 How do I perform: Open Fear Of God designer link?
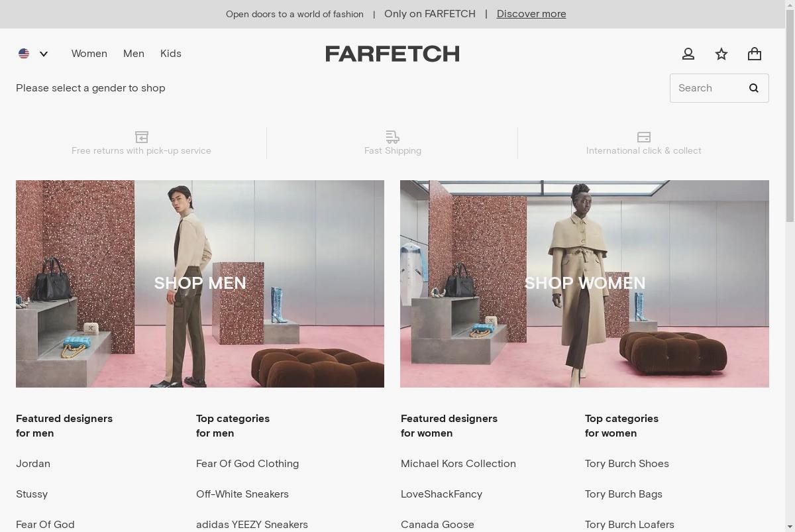[45, 525]
